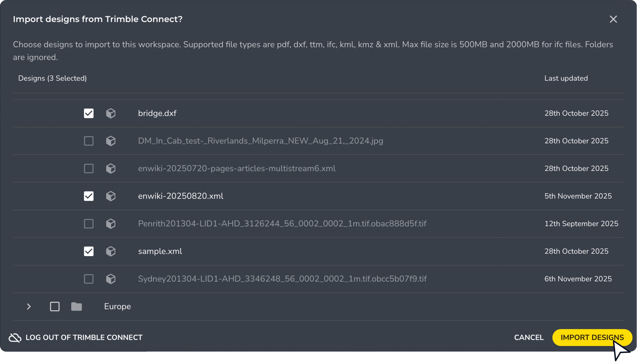Untick the sample.xml checkbox
This screenshot has height=364, width=637.
pyautogui.click(x=89, y=251)
